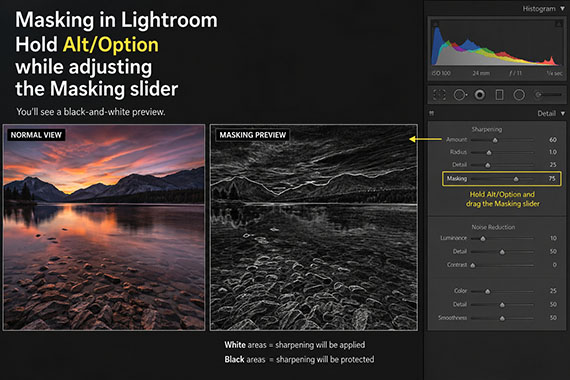This screenshot has height=380, width=570.
Task: Click the Sharpening Detail slider handle
Action: [x=488, y=165]
